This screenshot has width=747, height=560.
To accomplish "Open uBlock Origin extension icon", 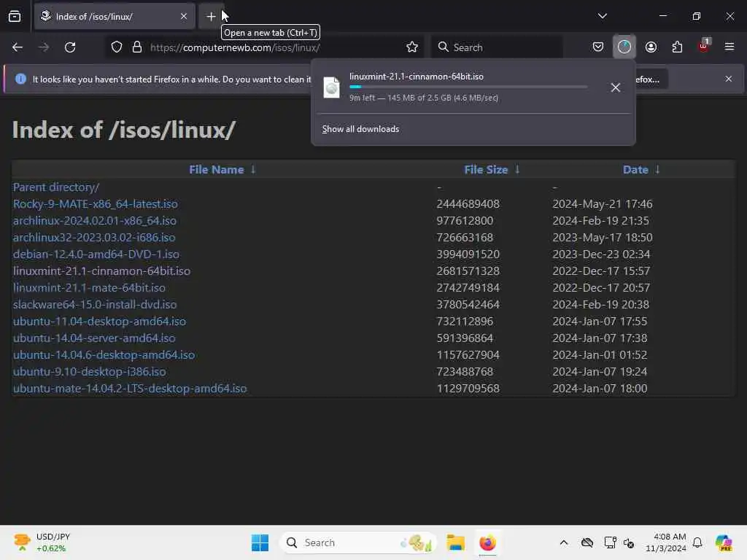I will pos(703,46).
